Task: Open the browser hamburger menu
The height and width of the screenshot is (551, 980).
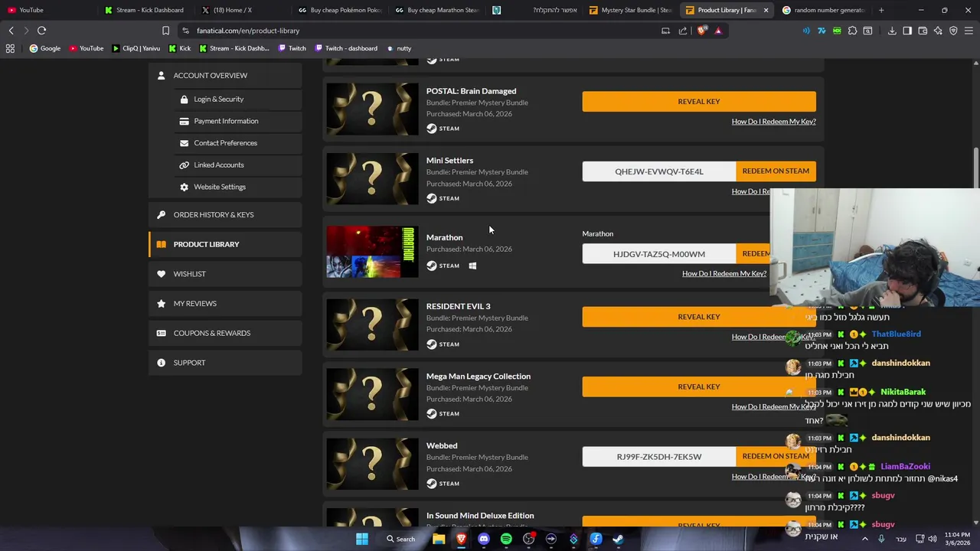Action: click(969, 31)
